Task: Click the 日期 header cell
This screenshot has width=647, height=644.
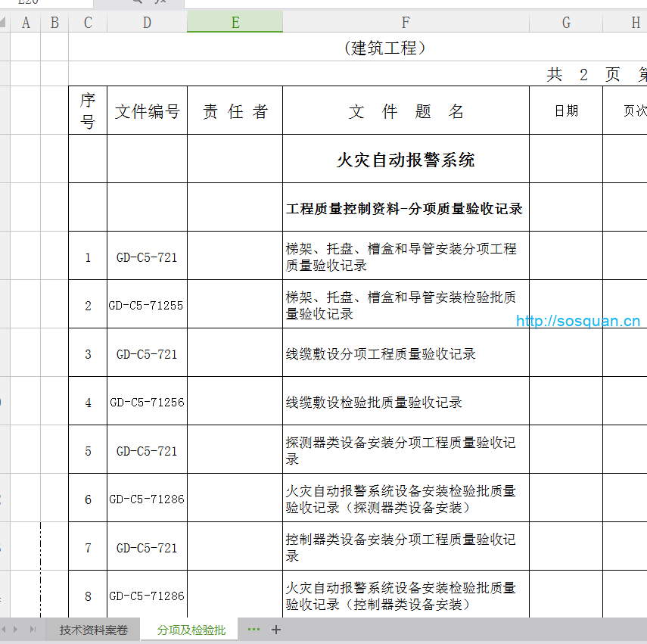Action: [x=566, y=111]
